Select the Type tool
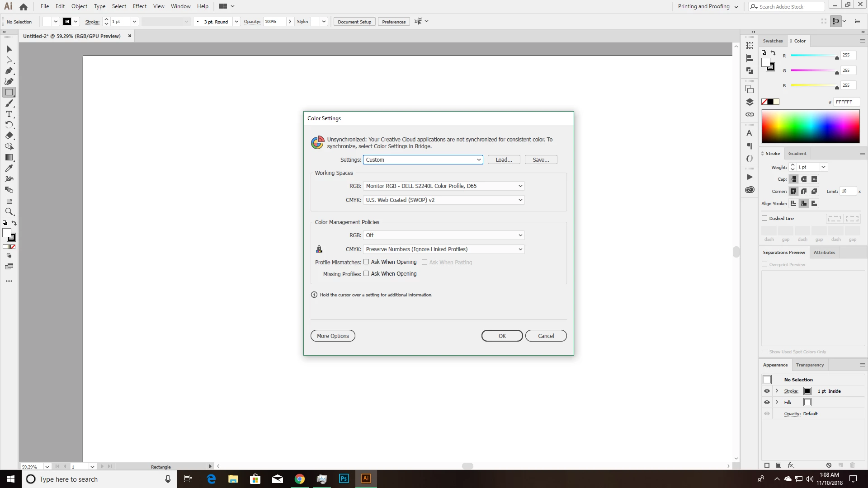Screen dimensions: 868x488 pyautogui.click(x=9, y=114)
